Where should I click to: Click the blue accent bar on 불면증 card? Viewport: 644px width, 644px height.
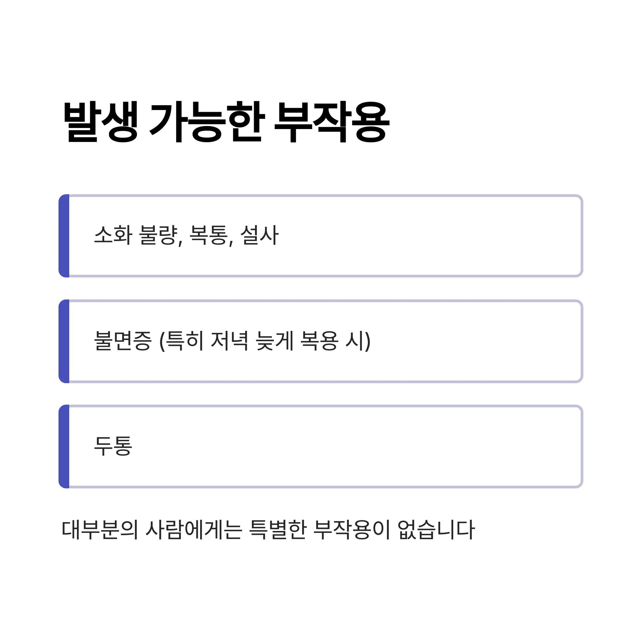tap(64, 341)
